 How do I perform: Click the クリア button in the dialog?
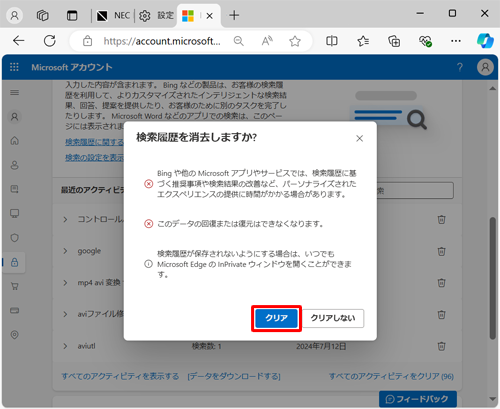276,318
